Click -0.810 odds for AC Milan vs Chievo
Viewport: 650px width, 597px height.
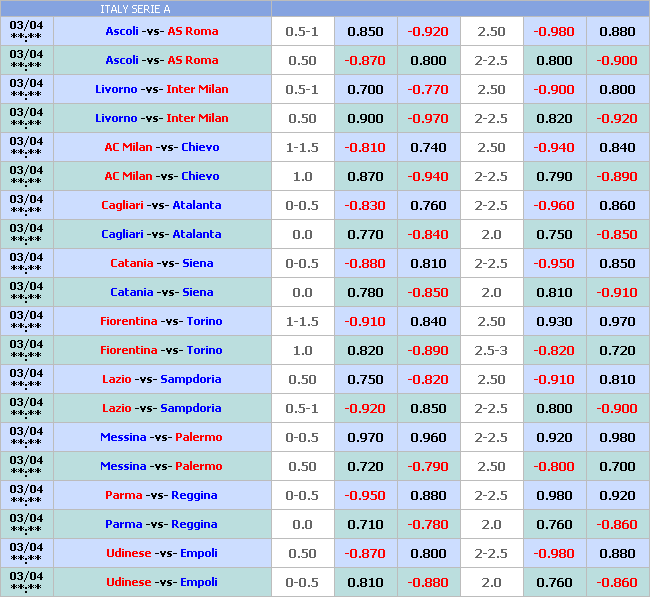[x=365, y=147]
